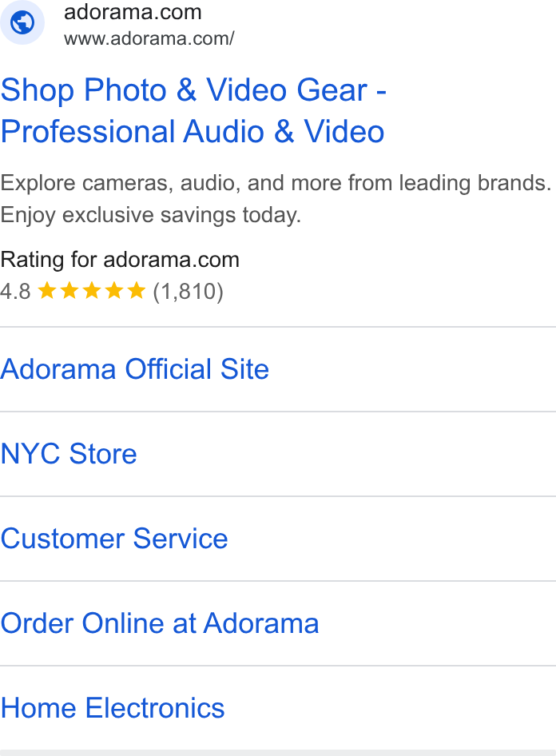Click the blue globe favicon icon
The image size is (556, 756).
click(x=22, y=22)
